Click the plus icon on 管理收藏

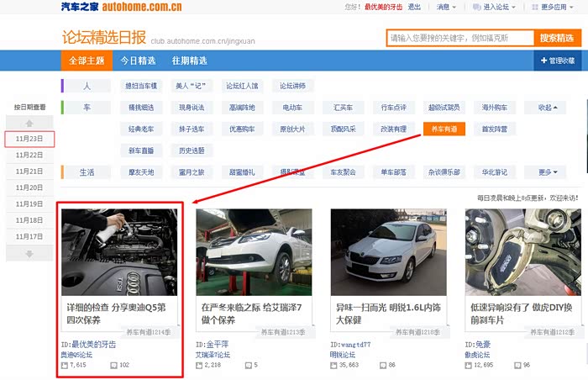point(544,61)
